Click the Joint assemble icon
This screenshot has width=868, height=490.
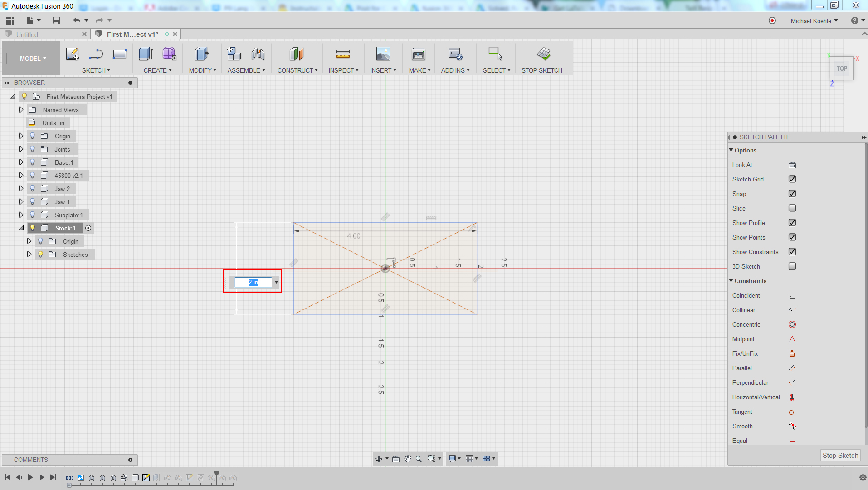pyautogui.click(x=258, y=54)
